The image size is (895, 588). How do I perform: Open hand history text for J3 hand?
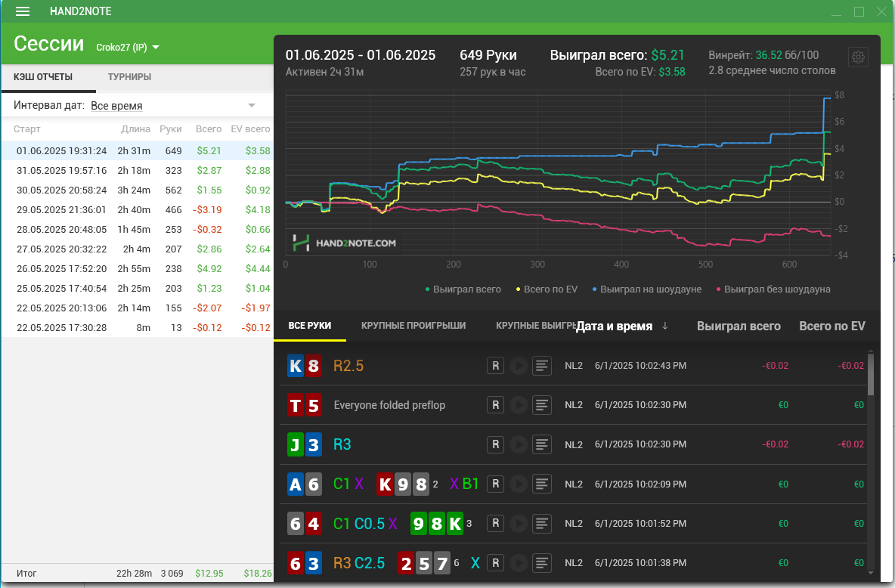542,444
